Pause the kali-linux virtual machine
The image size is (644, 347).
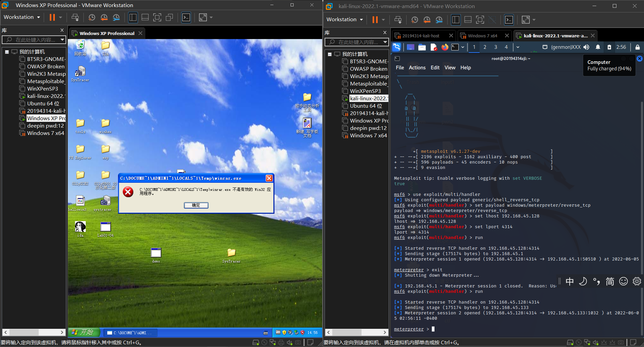(375, 20)
